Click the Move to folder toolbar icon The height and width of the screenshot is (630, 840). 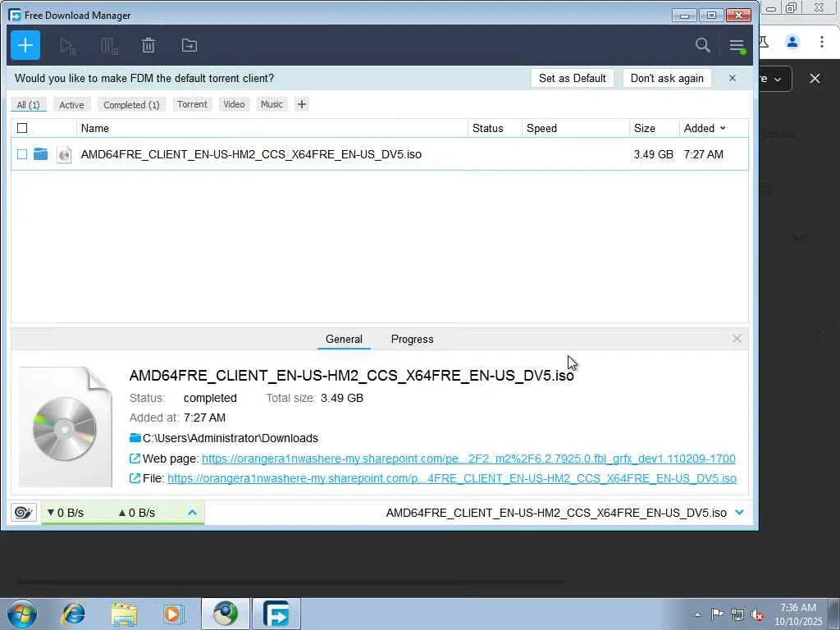pyautogui.click(x=189, y=46)
